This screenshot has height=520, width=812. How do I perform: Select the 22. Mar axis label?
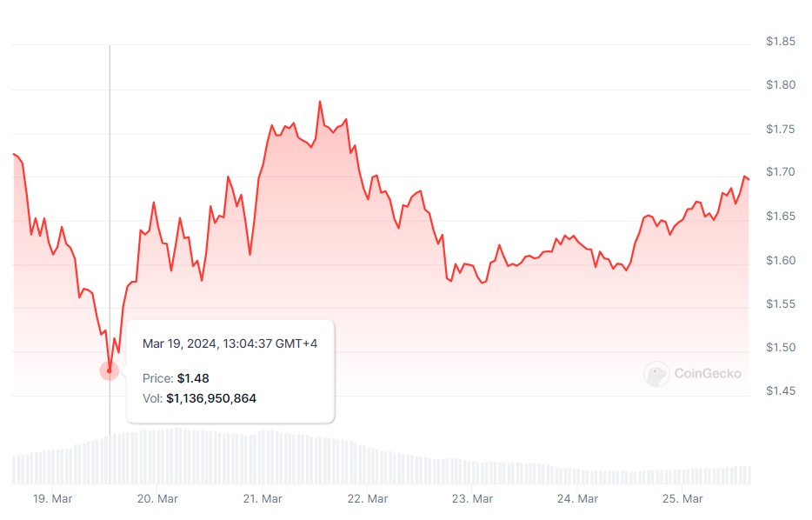[367, 499]
